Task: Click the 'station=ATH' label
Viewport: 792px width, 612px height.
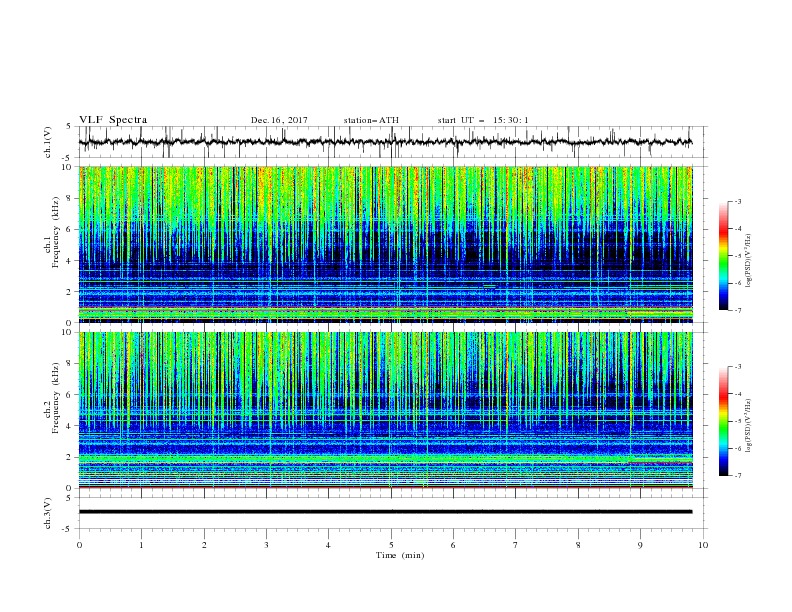Action: (371, 120)
